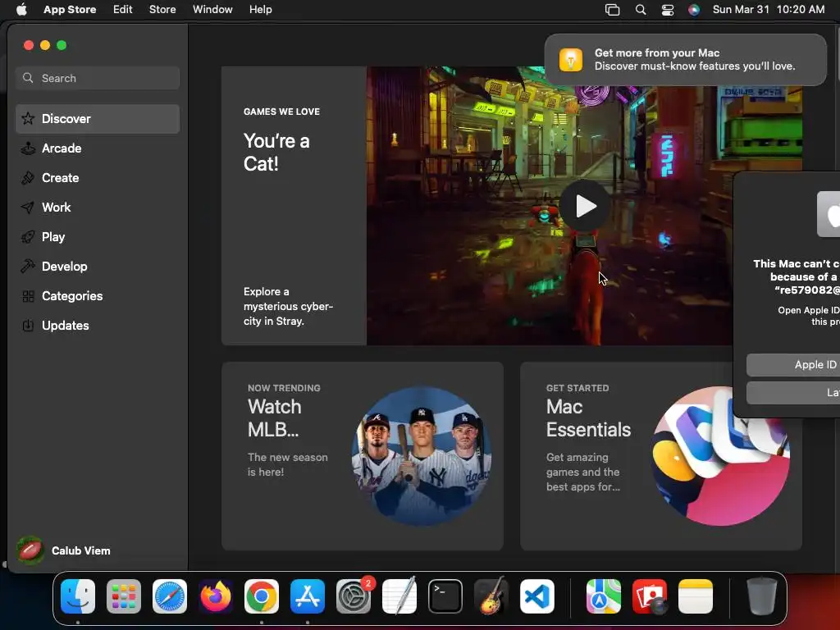The image size is (840, 630).
Task: Open Photo Booth from the Dock
Action: (650, 596)
